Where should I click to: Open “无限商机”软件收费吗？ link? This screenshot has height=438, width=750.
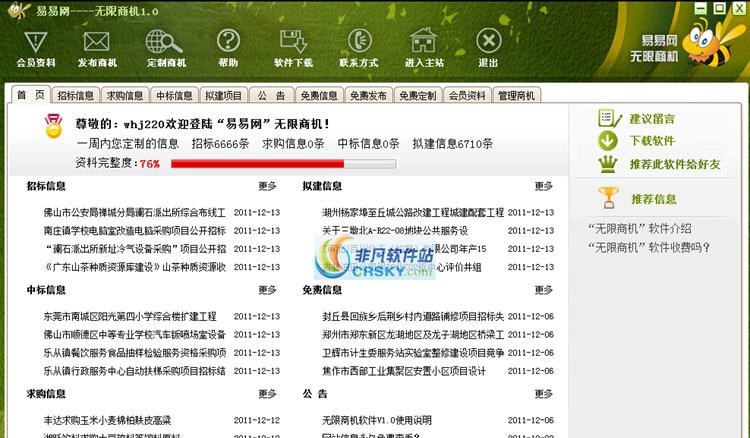point(649,247)
